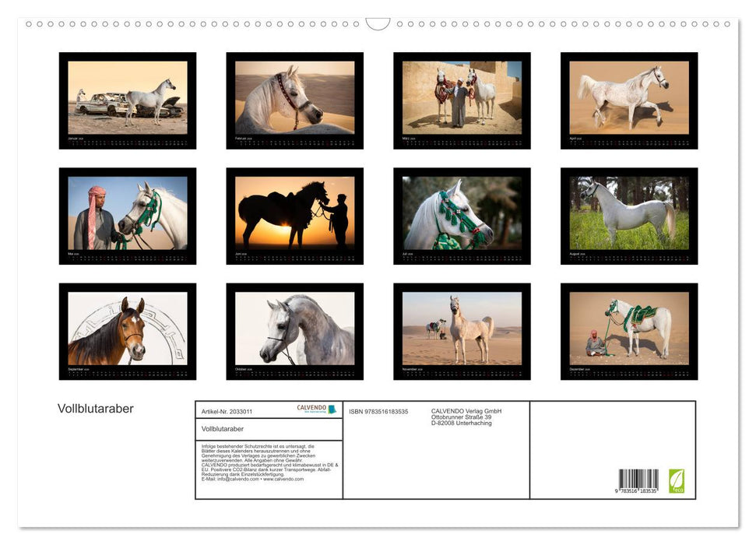Click the ISBN 9783516183535 text
The image size is (756, 545).
378,411
